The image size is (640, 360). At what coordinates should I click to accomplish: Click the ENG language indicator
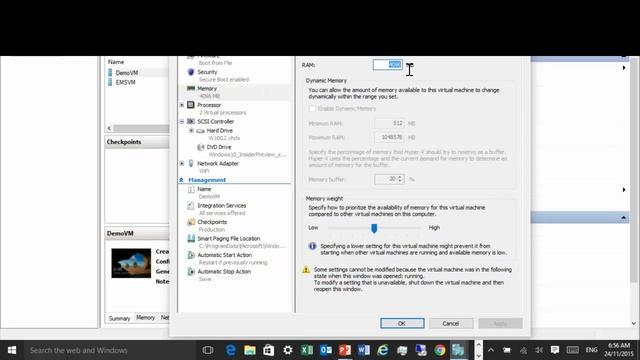pyautogui.click(x=591, y=350)
